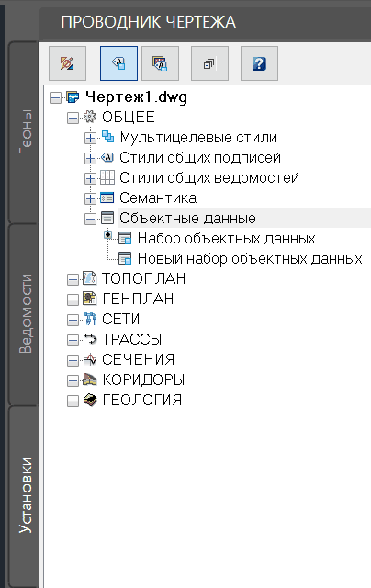Click the СЕТИ pipes icon
371x588 pixels.
[90, 319]
